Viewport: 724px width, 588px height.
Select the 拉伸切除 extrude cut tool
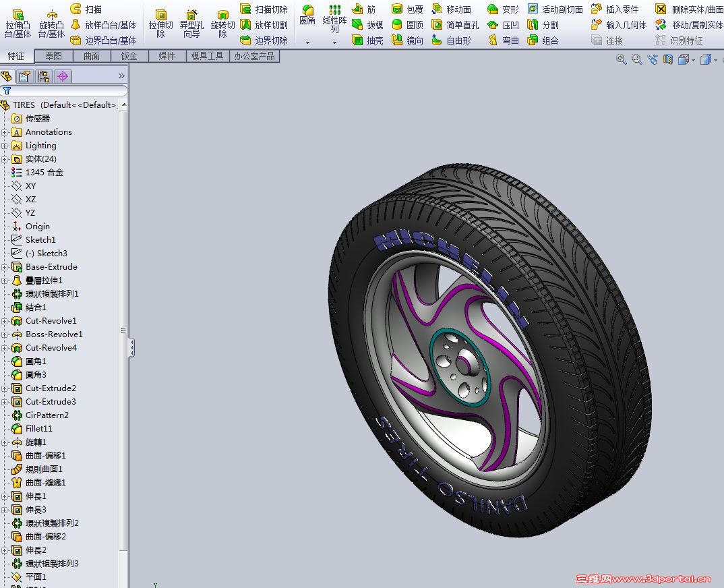(x=160, y=24)
